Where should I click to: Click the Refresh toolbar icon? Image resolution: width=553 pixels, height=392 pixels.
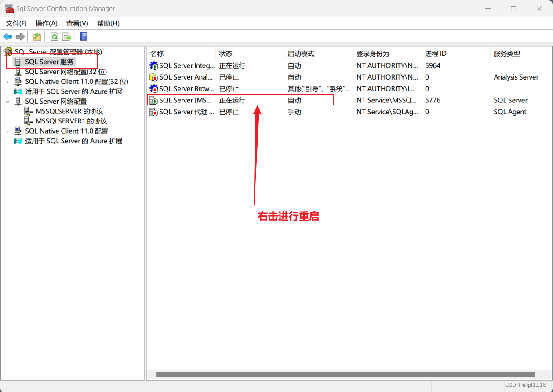pos(54,36)
